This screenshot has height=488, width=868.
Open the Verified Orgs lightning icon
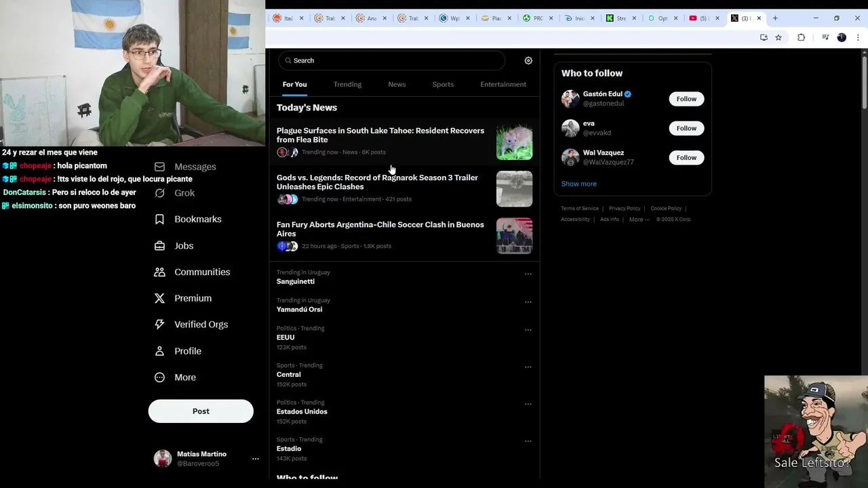pyautogui.click(x=159, y=325)
